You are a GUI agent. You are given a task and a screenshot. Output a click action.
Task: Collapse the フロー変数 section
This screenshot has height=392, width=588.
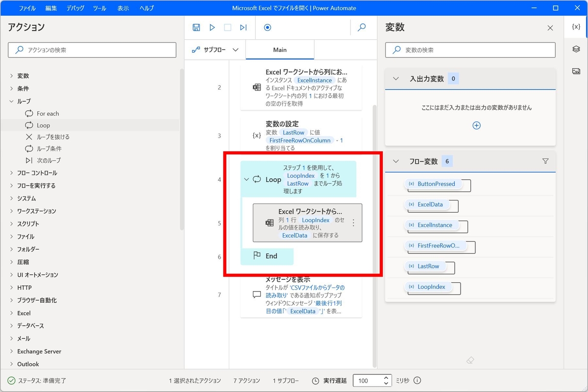pos(396,161)
